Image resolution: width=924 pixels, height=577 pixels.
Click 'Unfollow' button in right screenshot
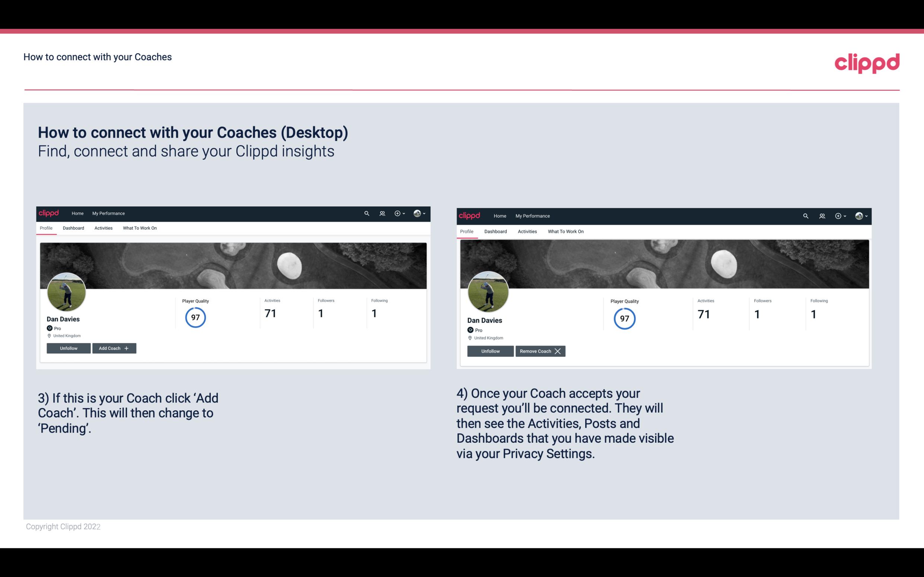tap(490, 351)
